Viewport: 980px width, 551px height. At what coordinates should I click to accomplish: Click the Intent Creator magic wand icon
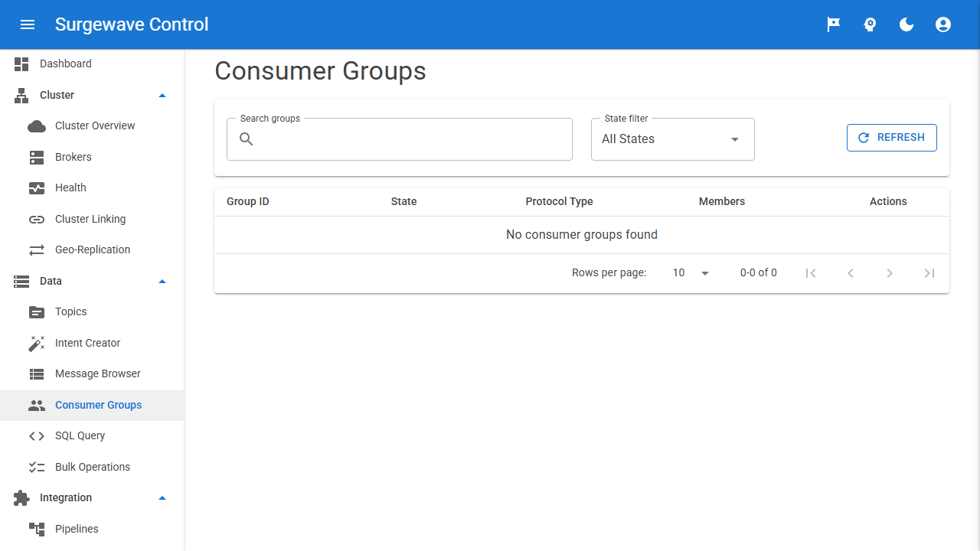click(37, 344)
